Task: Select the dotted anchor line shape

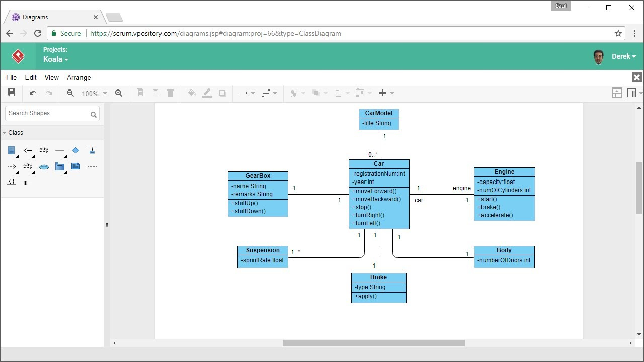Action: point(92,166)
